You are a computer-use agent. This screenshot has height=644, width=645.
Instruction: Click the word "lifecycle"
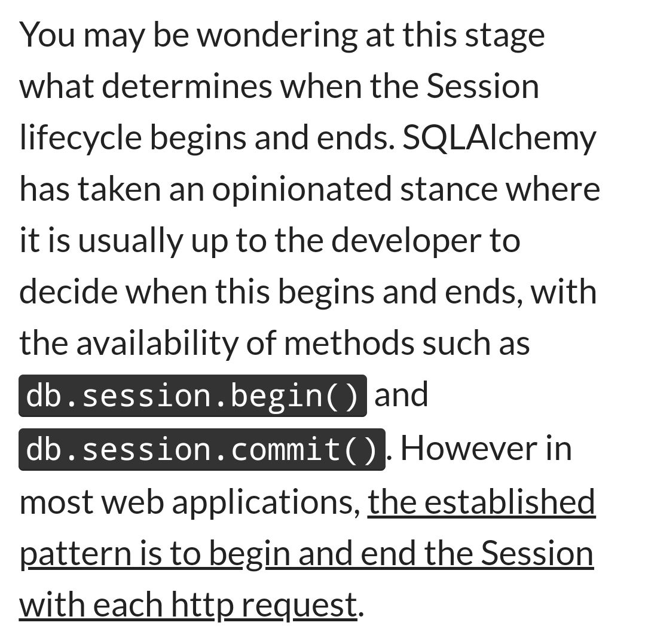point(80,139)
